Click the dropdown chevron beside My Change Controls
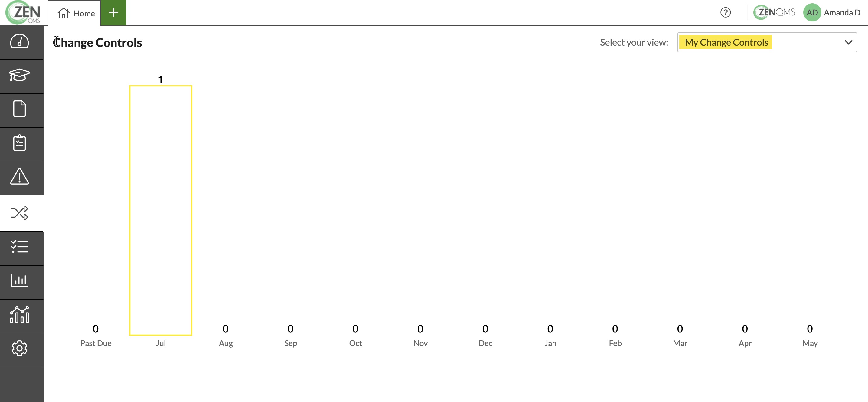The width and height of the screenshot is (868, 402). tap(848, 42)
